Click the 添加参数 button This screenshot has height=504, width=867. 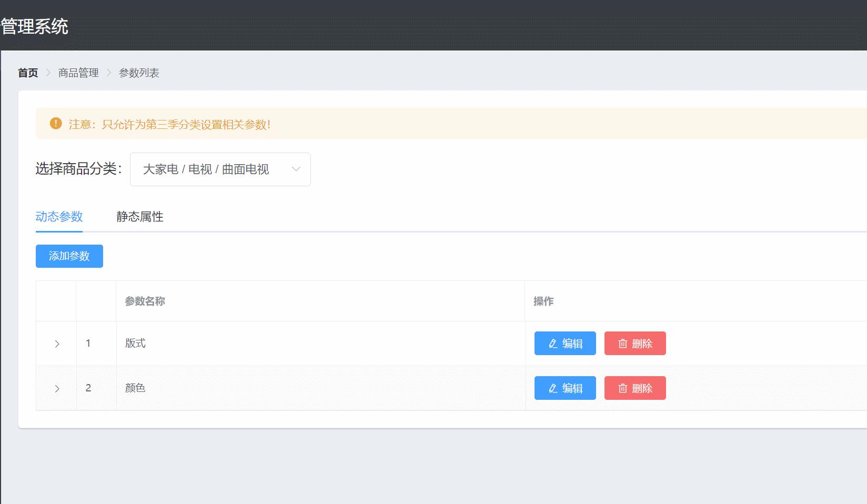(69, 256)
